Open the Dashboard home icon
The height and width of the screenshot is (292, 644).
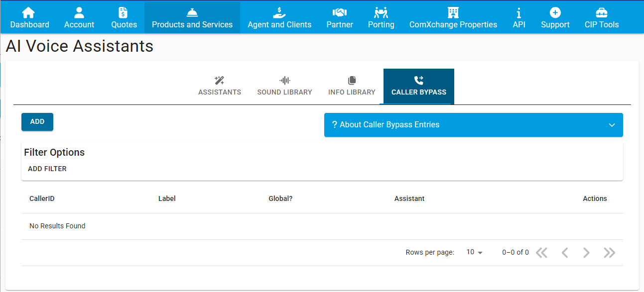click(x=29, y=12)
